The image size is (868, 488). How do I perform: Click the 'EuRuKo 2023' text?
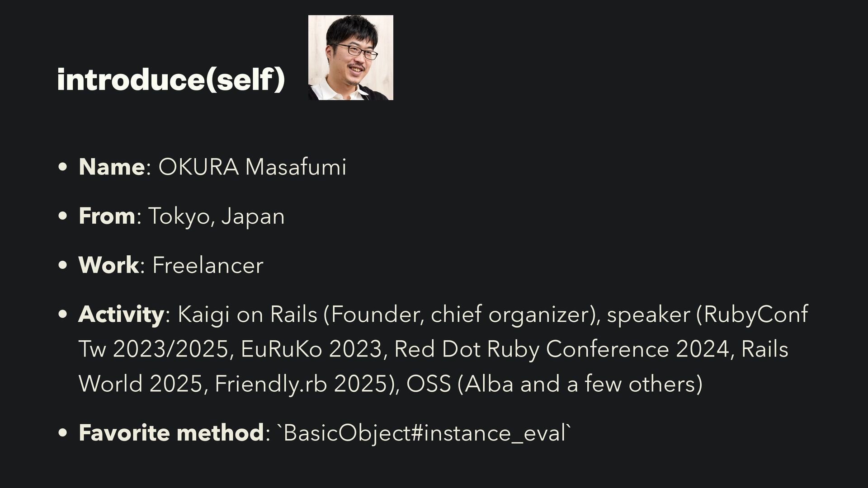[311, 349]
